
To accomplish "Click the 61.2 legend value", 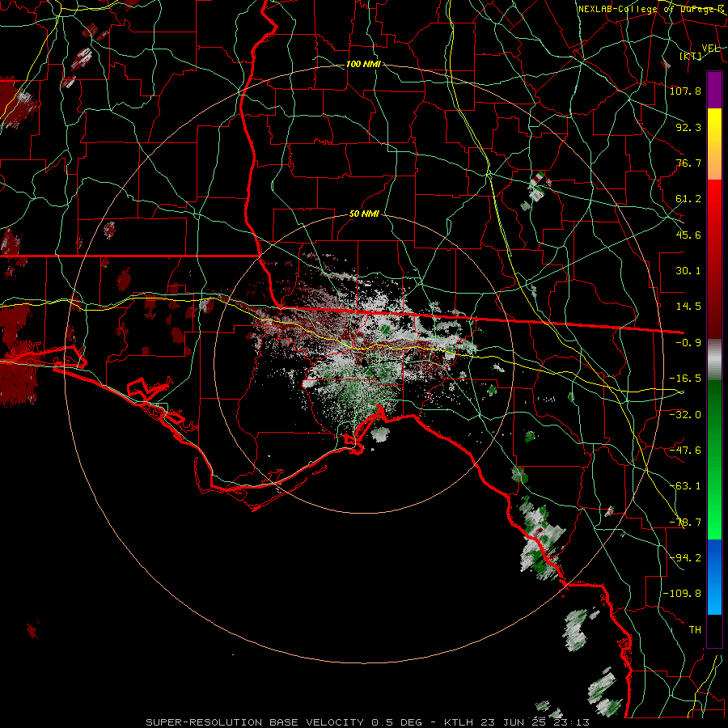I will pyautogui.click(x=688, y=199).
